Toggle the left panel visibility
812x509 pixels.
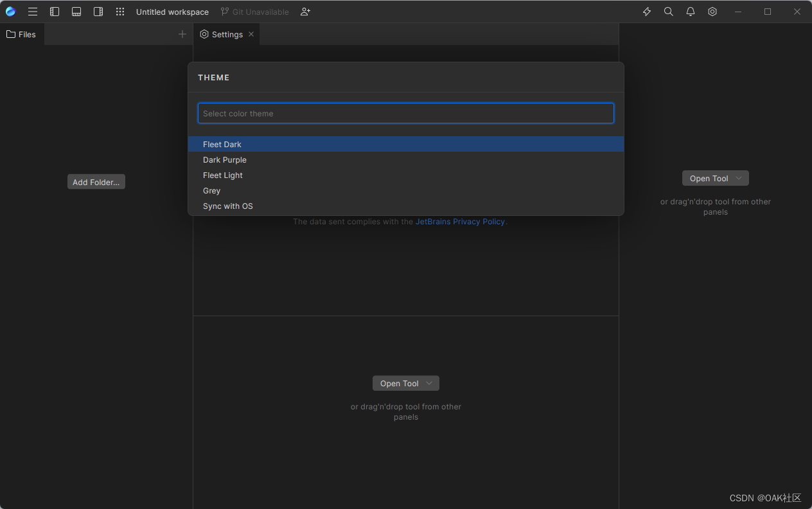tap(55, 11)
